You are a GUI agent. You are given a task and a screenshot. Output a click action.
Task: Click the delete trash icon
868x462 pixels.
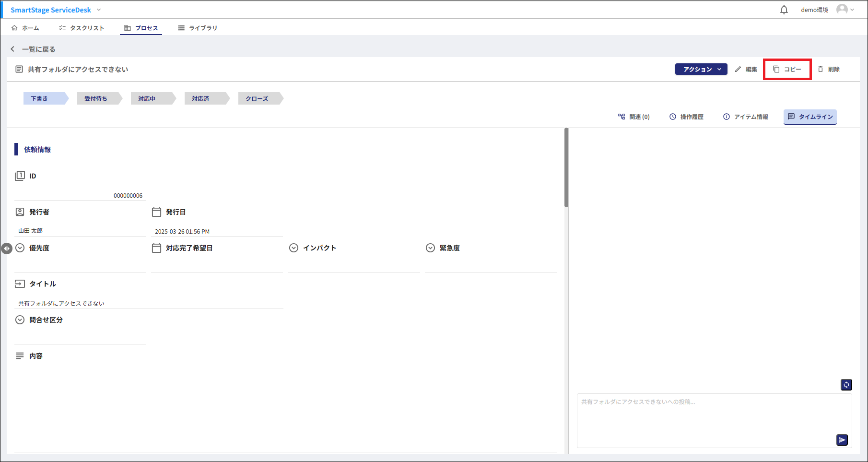coord(821,70)
